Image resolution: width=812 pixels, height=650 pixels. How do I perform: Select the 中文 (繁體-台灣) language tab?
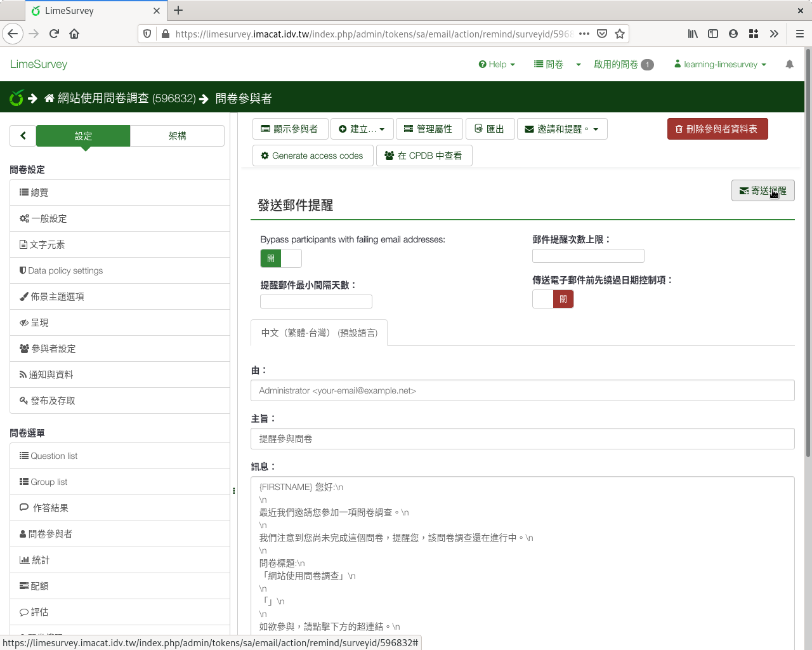(x=319, y=333)
